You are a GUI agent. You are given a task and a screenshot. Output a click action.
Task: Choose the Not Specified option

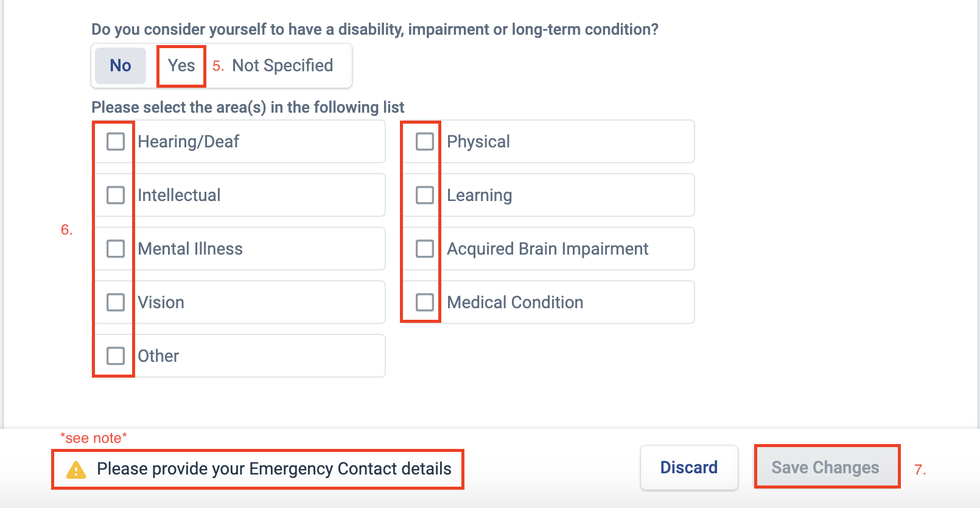[x=282, y=66]
